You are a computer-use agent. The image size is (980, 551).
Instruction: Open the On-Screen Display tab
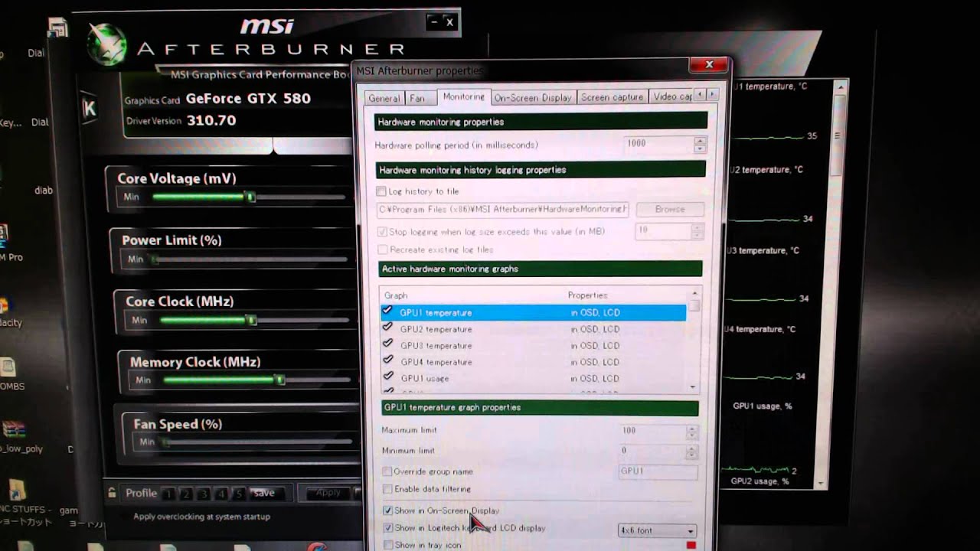(x=533, y=97)
